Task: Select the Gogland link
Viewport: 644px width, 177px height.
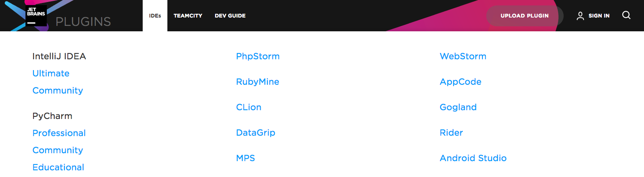Action: (458, 107)
